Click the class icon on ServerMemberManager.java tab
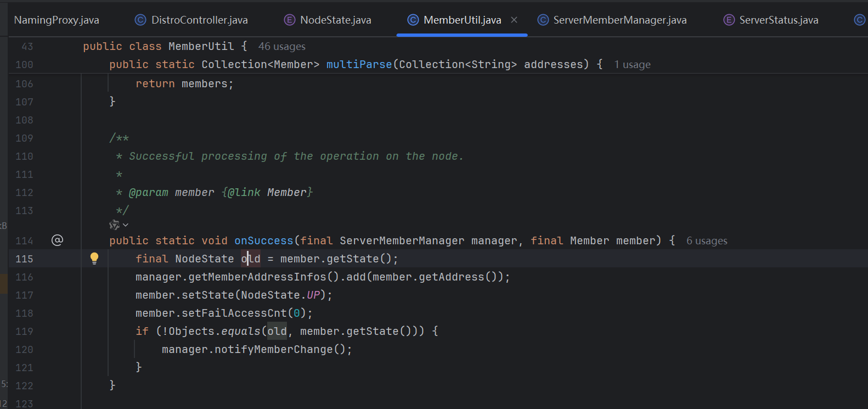 [543, 20]
